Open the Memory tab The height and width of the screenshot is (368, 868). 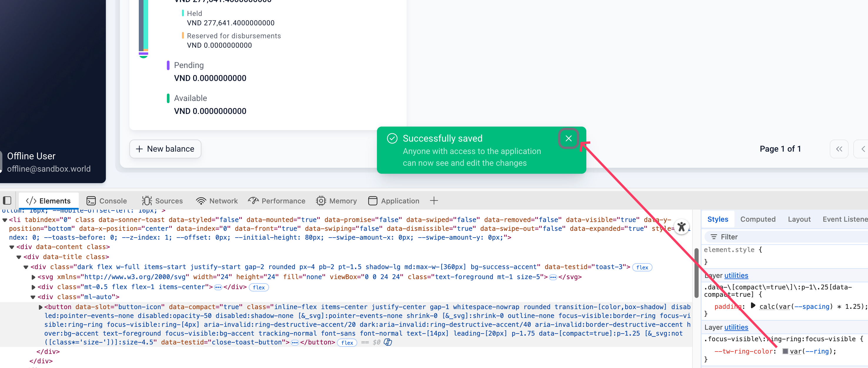coord(336,201)
